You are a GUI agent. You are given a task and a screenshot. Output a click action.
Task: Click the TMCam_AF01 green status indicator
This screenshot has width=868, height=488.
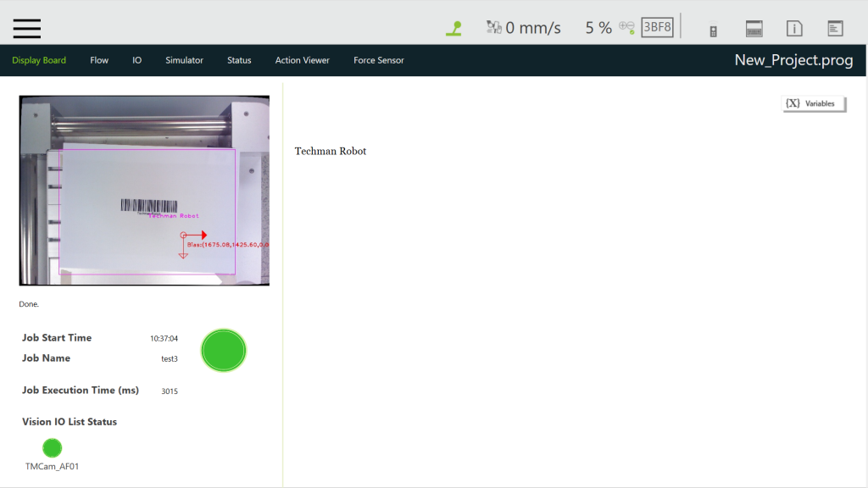[53, 448]
